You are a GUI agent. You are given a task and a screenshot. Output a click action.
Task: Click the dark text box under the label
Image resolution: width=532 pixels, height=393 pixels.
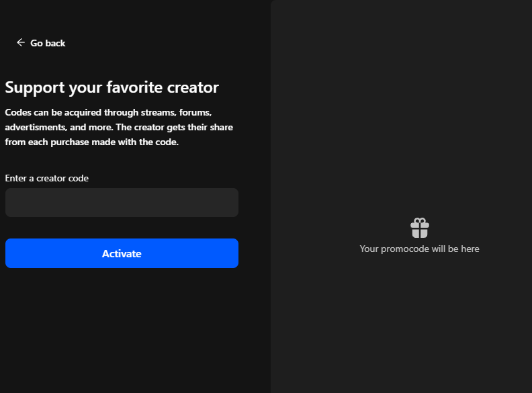click(x=122, y=202)
